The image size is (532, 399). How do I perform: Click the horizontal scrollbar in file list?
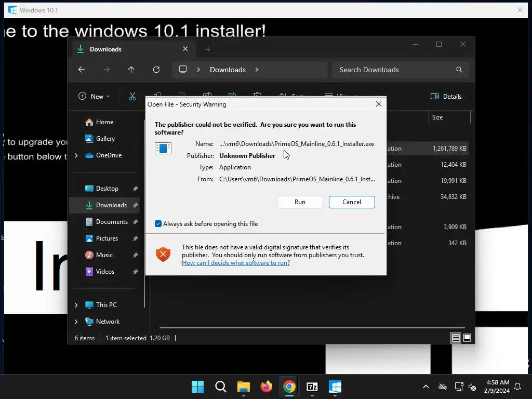312,328
